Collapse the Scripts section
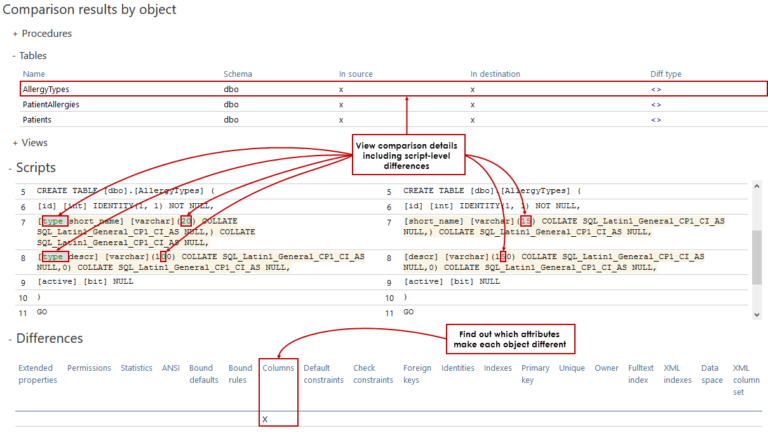Viewport: 768px width, 433px height. tap(10, 169)
